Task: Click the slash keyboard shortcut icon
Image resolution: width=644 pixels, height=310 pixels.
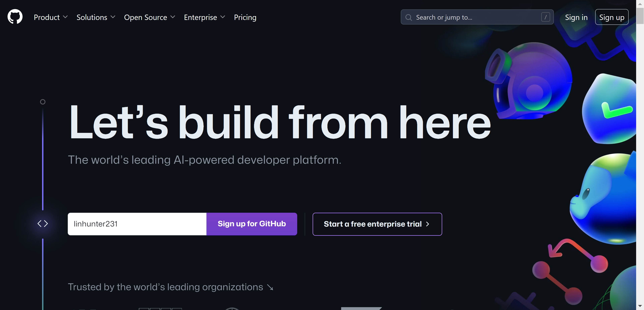Action: pyautogui.click(x=545, y=17)
